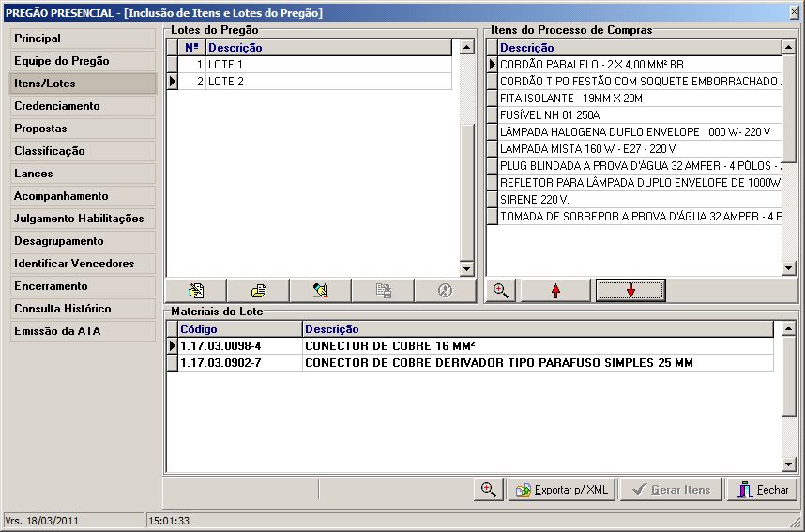Select FITA ISOLANTE - 19MM X 20M item
The height and width of the screenshot is (532, 805).
634,99
